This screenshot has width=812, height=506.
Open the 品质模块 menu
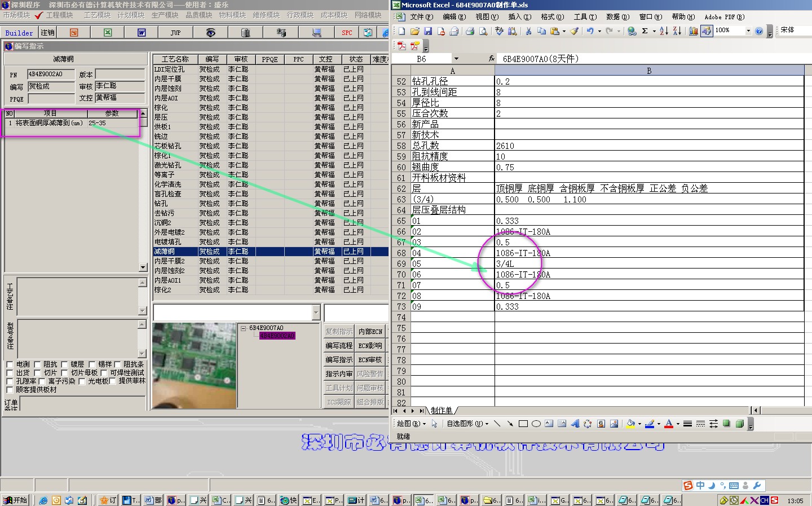pos(199,15)
